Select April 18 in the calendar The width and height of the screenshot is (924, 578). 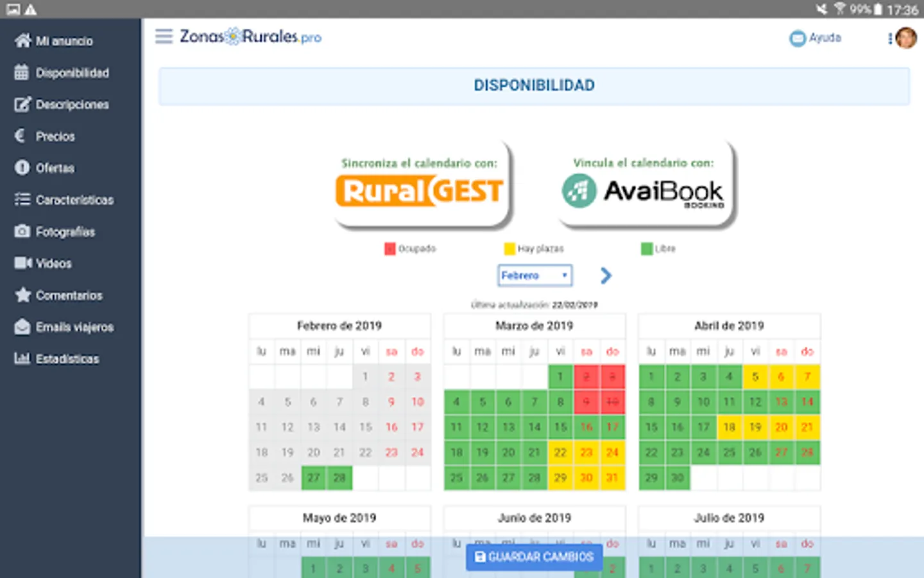730,427
